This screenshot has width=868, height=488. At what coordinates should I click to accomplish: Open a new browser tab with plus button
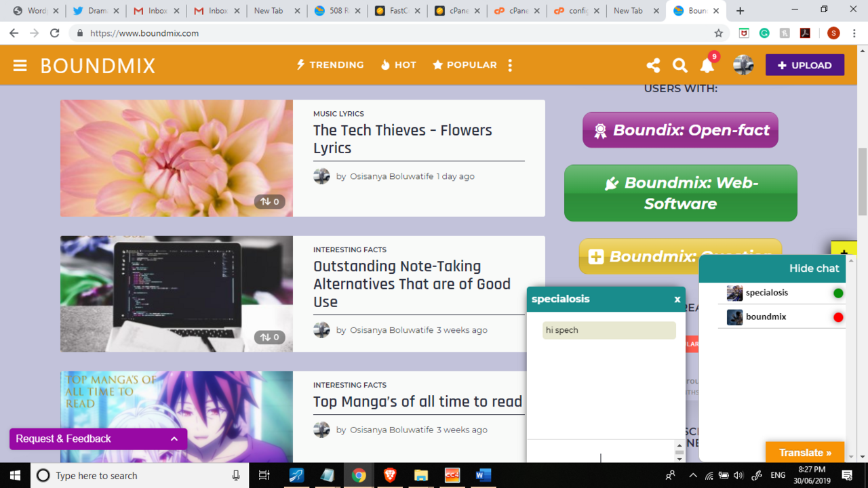click(x=740, y=11)
